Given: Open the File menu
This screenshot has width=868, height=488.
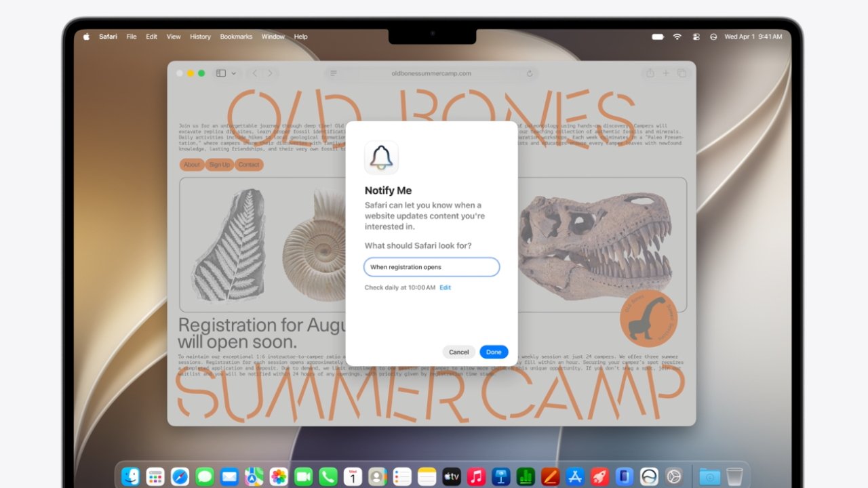Looking at the screenshot, I should point(132,37).
